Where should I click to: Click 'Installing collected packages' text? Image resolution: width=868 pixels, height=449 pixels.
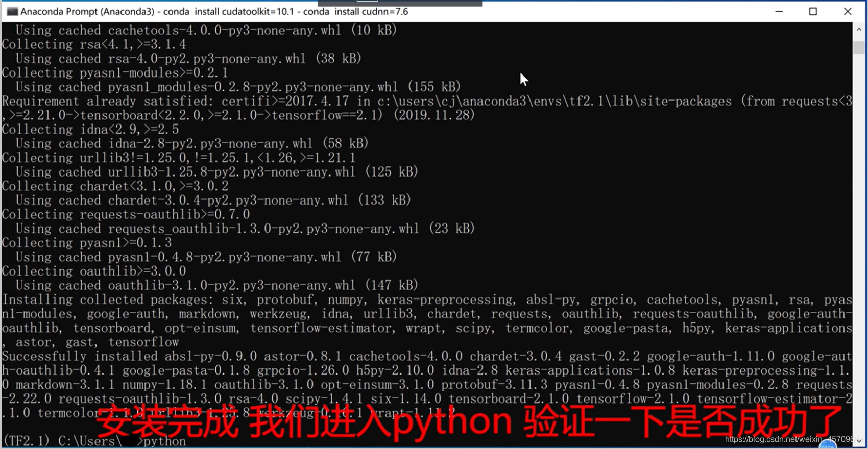click(108, 300)
